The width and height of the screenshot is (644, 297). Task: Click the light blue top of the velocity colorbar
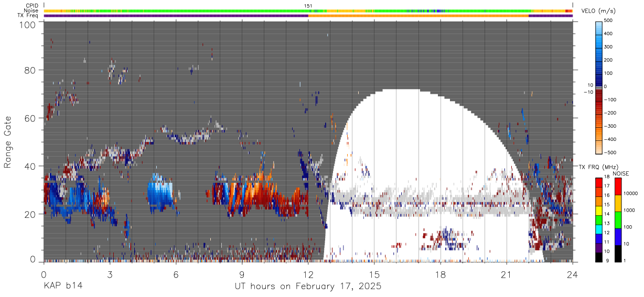[599, 27]
